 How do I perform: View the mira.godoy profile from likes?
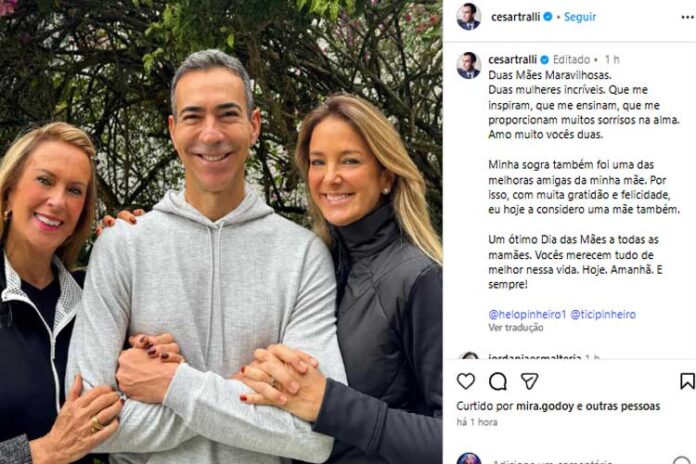pos(545,406)
